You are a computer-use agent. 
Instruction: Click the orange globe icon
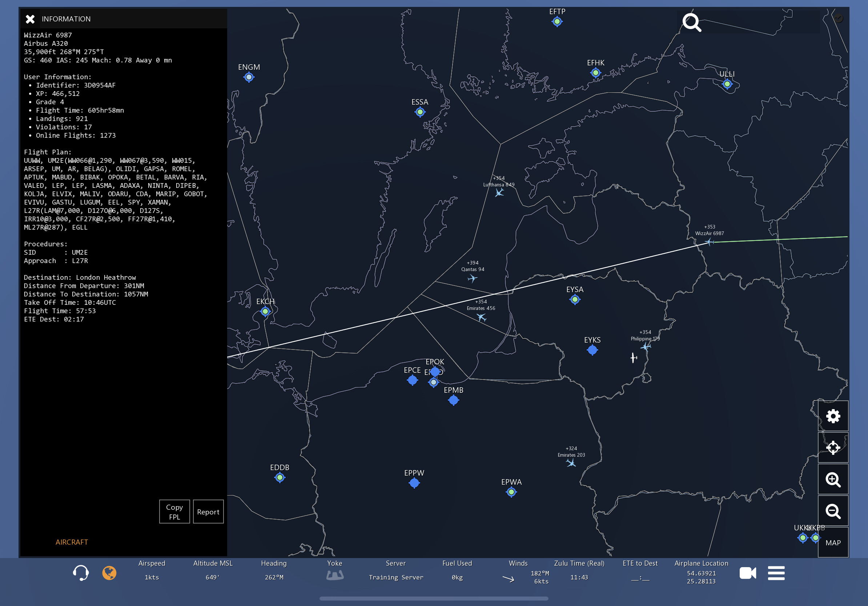click(x=109, y=573)
